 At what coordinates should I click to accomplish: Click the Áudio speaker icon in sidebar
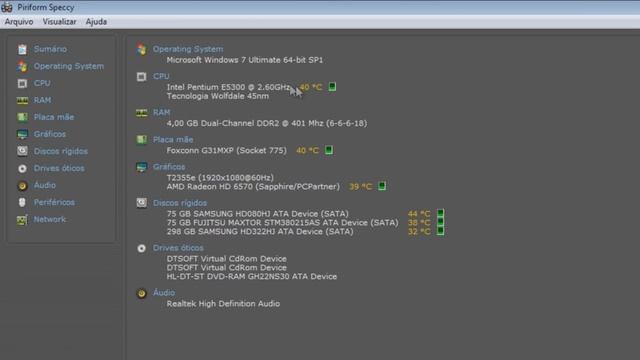click(x=22, y=186)
